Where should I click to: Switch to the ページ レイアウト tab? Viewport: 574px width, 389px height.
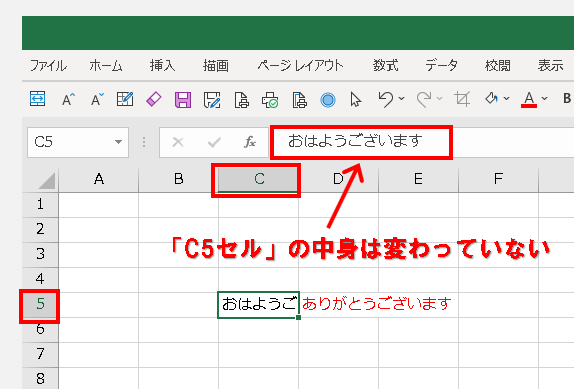click(300, 66)
